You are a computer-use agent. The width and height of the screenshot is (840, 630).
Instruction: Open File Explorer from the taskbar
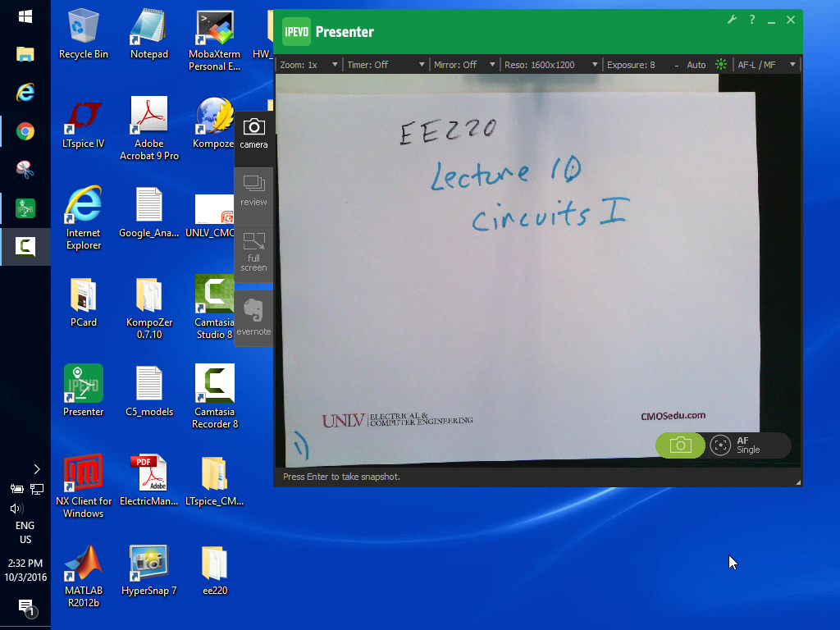[25, 54]
